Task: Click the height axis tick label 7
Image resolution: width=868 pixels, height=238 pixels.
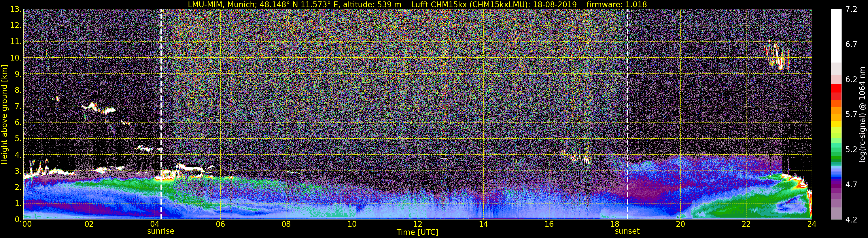Action: [17, 106]
